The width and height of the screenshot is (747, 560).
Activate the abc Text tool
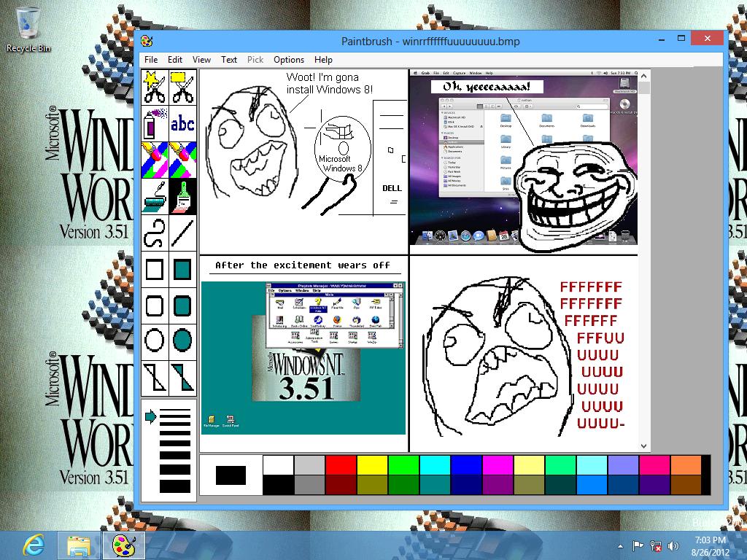point(182,124)
